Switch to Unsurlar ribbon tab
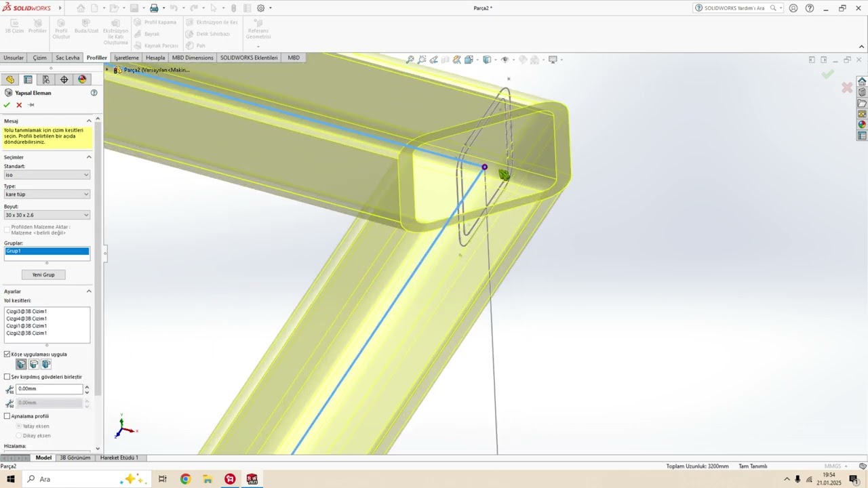Viewport: 868px width, 488px height. point(14,58)
